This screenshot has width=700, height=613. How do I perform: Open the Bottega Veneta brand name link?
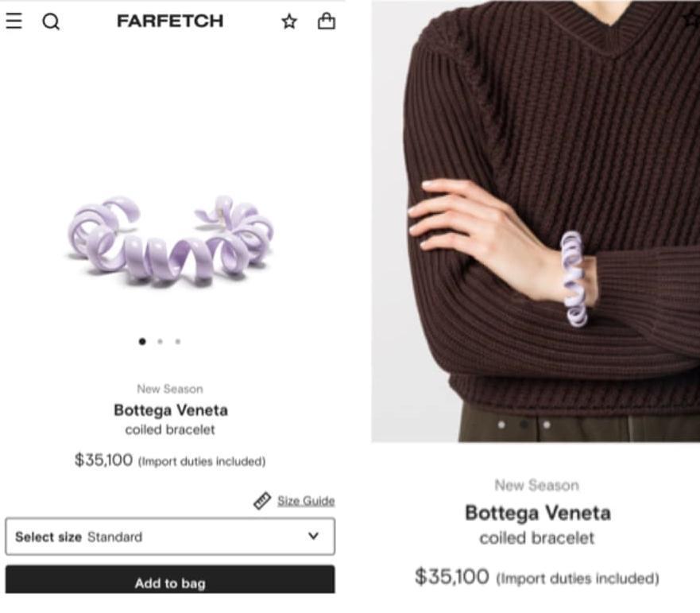(x=171, y=410)
